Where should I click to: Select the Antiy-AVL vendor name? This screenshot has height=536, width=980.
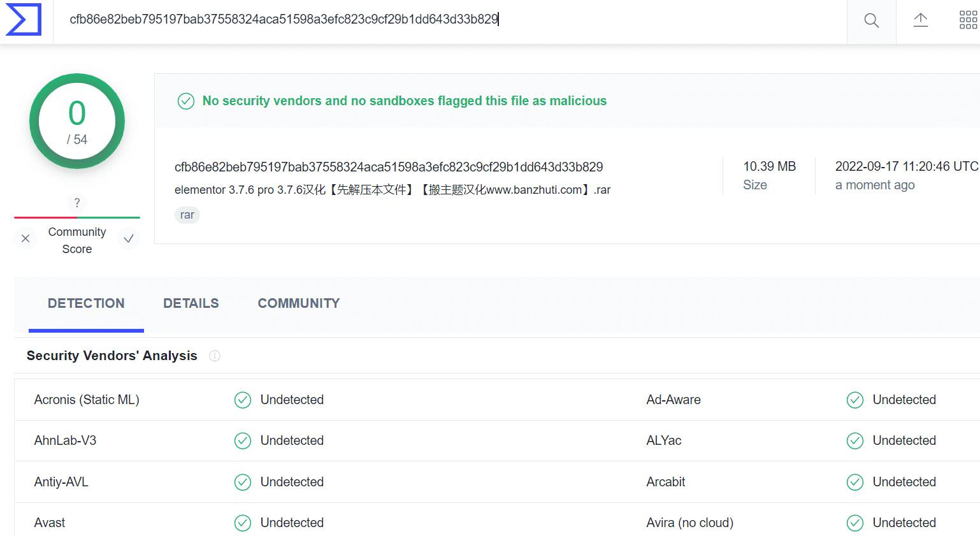tap(61, 482)
